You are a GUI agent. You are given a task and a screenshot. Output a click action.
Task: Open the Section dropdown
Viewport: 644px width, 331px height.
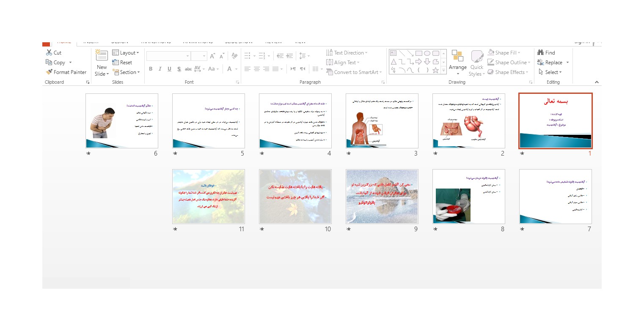[x=126, y=72]
